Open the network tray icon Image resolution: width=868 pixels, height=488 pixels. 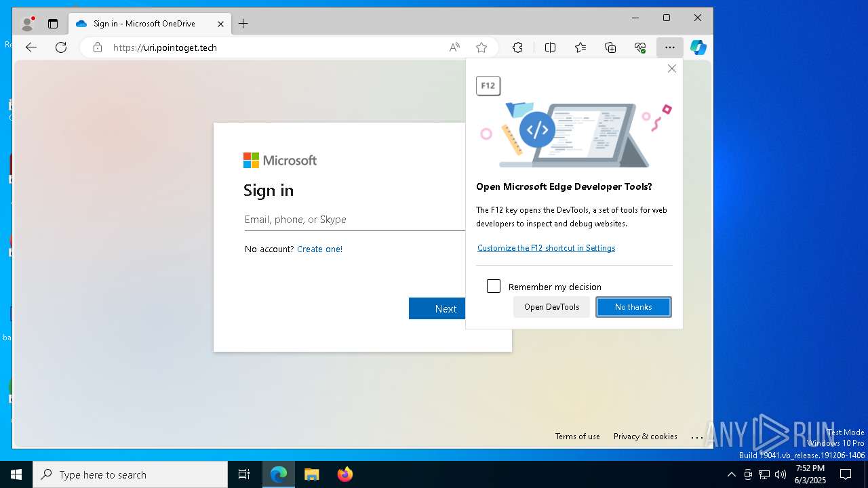764,474
